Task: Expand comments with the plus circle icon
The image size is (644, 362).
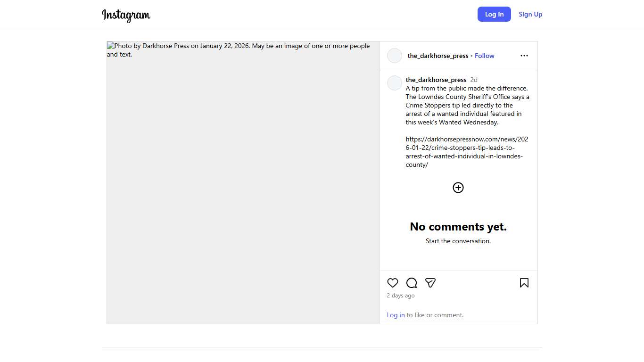Action: pos(458,188)
